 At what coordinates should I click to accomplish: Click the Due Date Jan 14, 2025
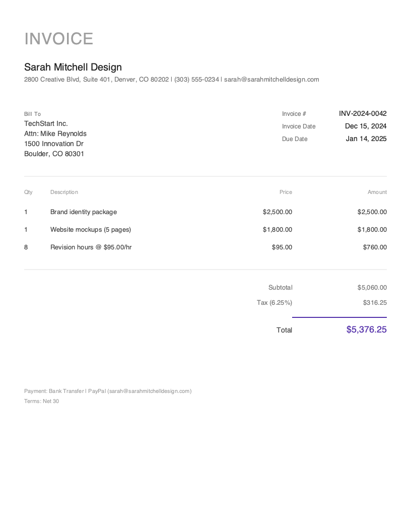click(366, 139)
